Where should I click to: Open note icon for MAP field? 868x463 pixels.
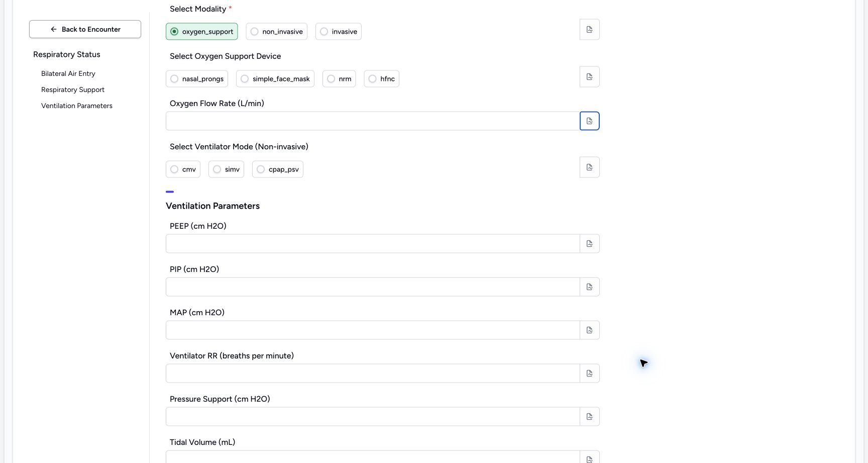(x=589, y=330)
